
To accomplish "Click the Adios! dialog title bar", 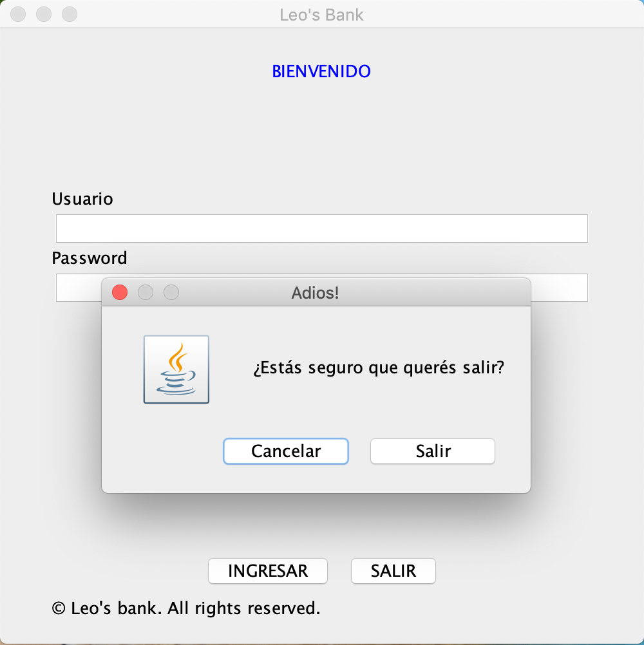I will click(x=316, y=292).
